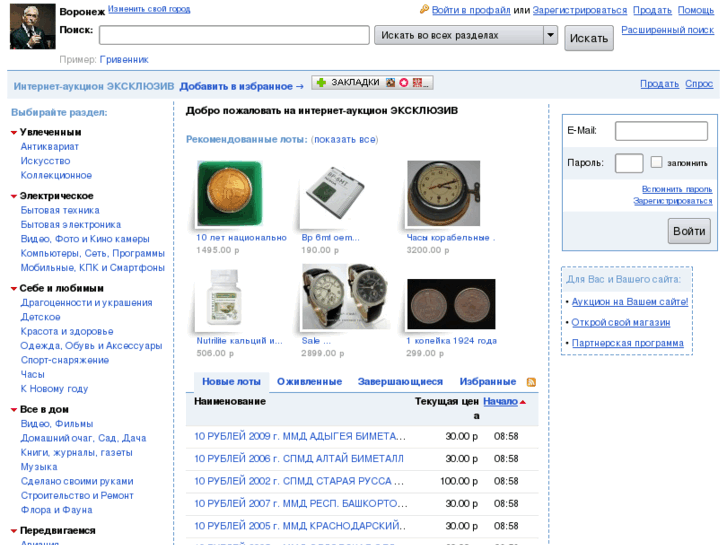Click in the Поиск search field
Viewport: 727px width, 545px height.
234,35
